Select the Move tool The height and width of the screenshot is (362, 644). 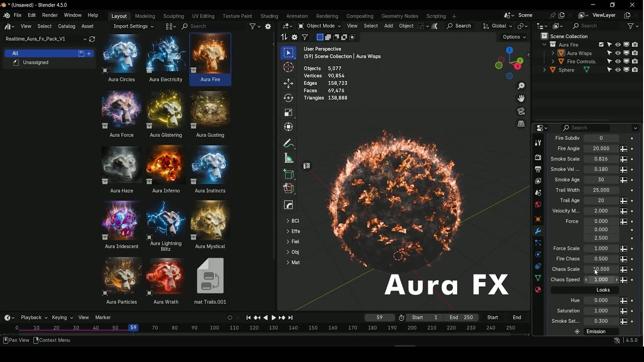click(x=288, y=83)
